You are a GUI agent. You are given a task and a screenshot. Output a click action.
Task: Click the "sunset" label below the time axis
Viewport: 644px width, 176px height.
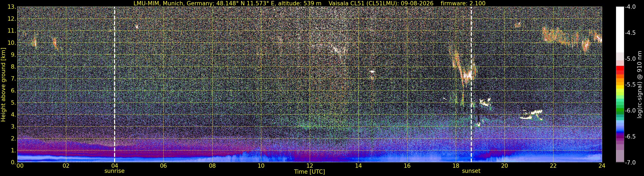[471, 171]
